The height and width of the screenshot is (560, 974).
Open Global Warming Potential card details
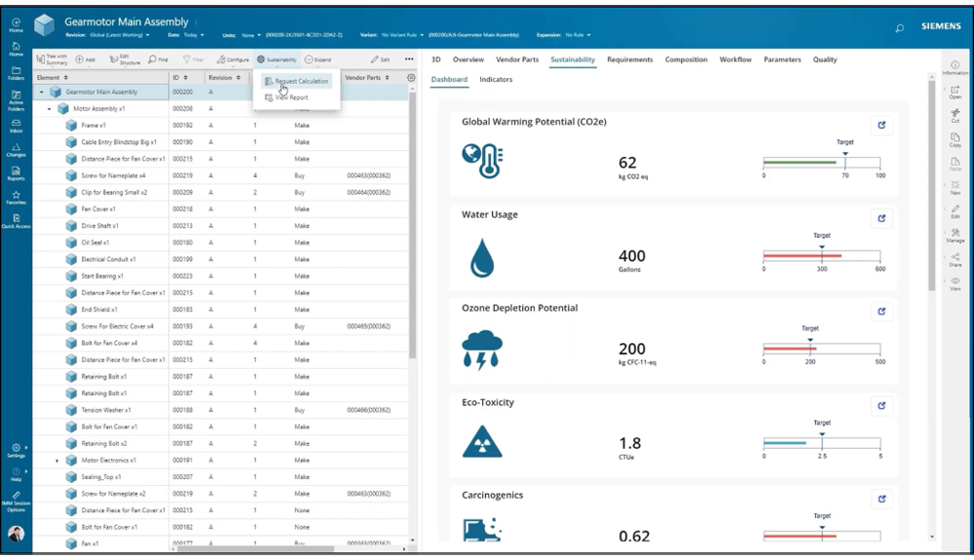pyautogui.click(x=881, y=125)
